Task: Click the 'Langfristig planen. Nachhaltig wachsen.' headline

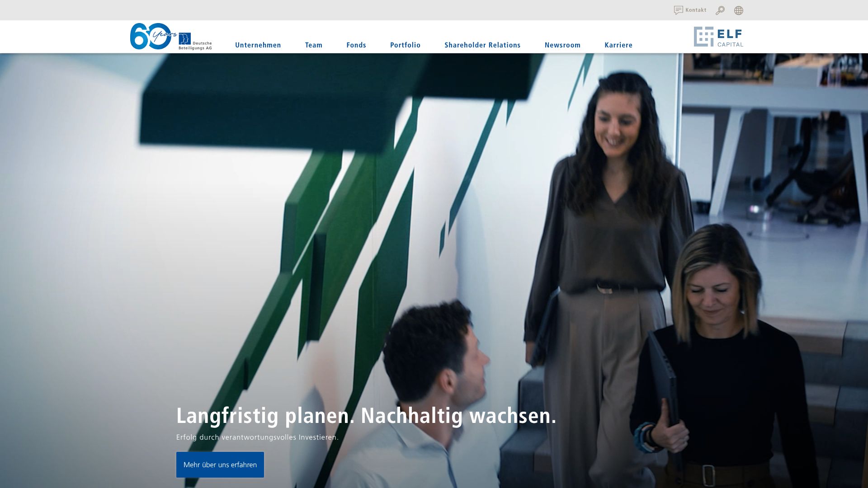Action: (366, 416)
